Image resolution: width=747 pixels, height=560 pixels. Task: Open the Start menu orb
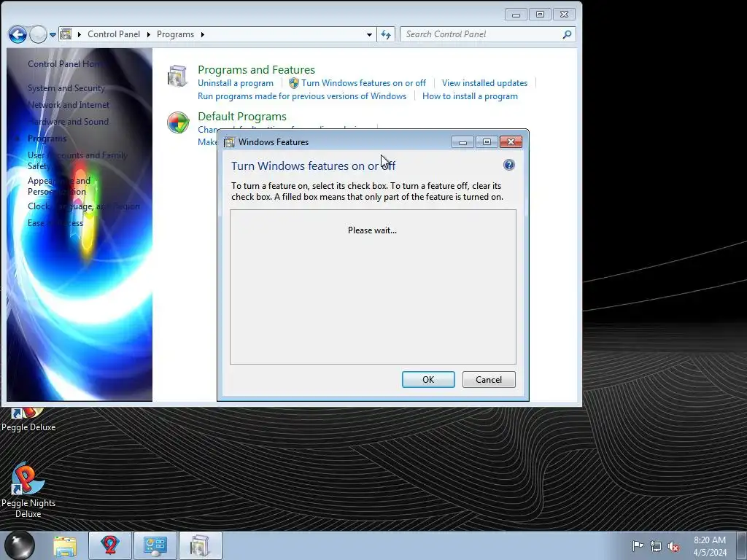tap(20, 545)
